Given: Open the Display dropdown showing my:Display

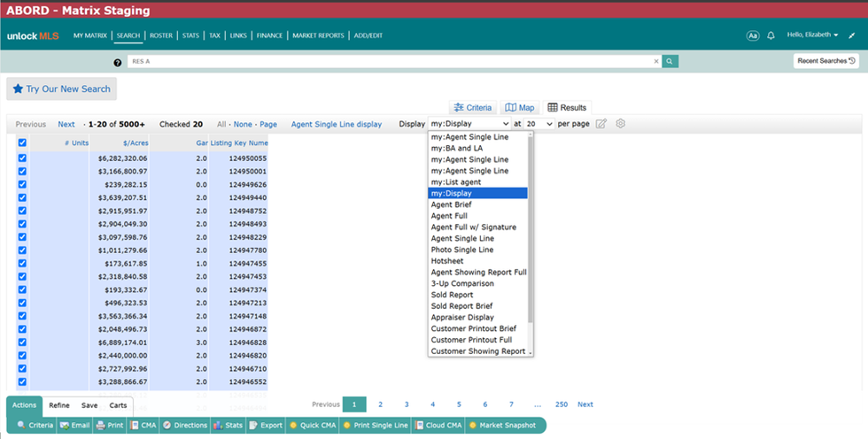Looking at the screenshot, I should point(469,124).
